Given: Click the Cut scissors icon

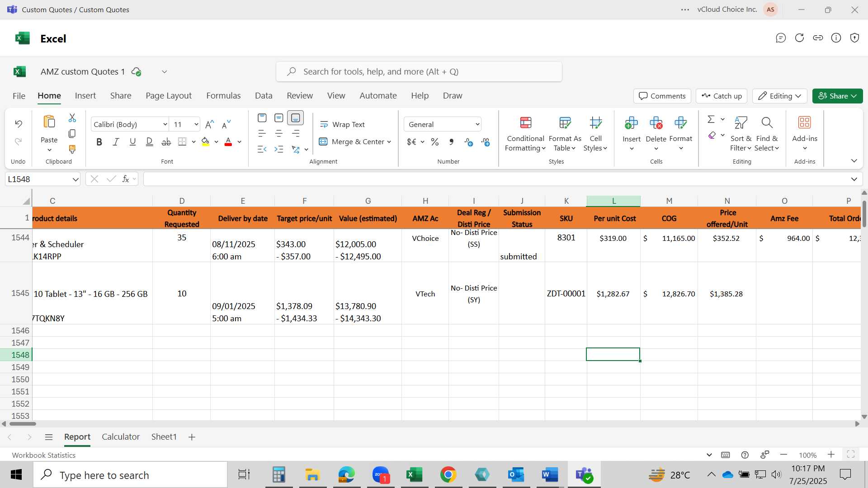Looking at the screenshot, I should click(x=72, y=118).
